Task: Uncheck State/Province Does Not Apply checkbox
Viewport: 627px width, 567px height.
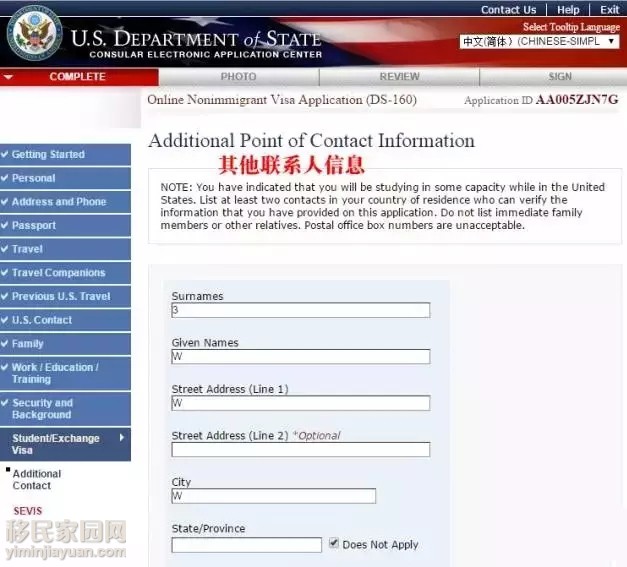Action: click(333, 543)
